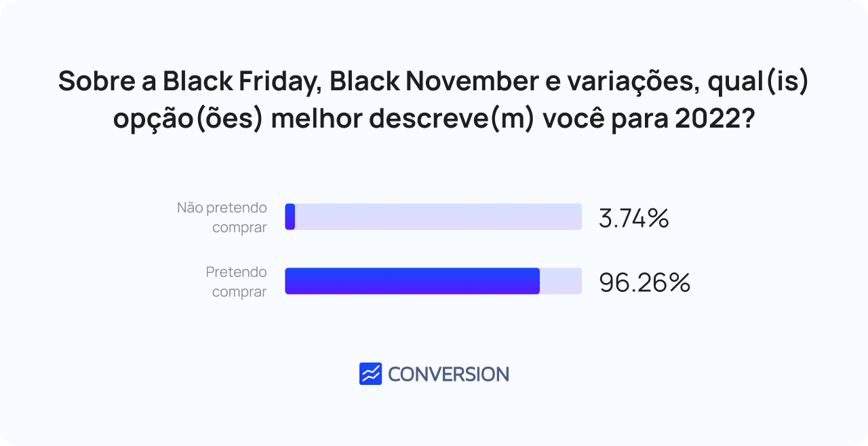
Task: Select the 'Pretendo comprar' label
Action: (x=236, y=282)
